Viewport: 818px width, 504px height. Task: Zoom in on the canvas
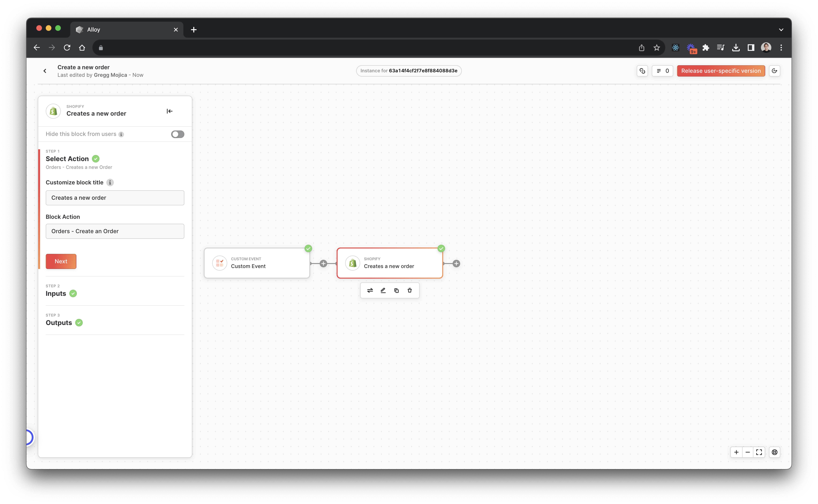(736, 452)
